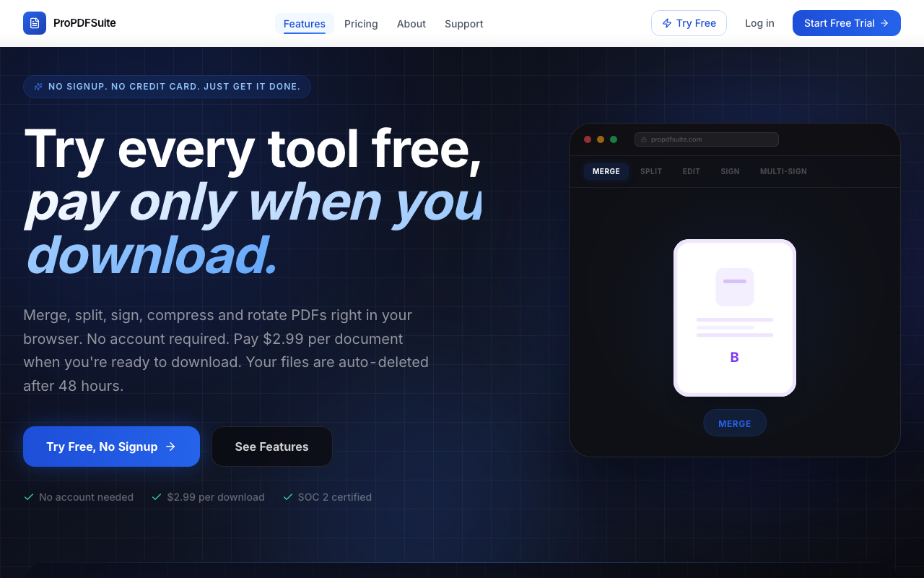
Task: Open the Pricing page from the navigation
Action: pos(361,24)
